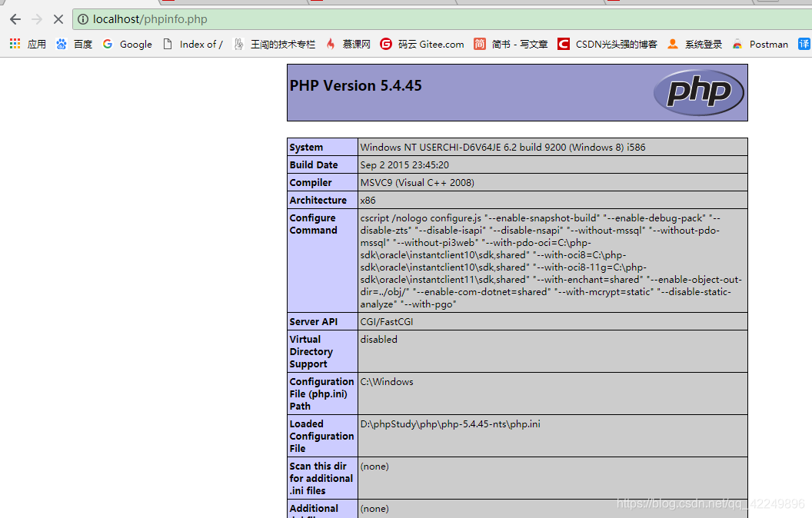Select the Configure Command label

click(313, 224)
